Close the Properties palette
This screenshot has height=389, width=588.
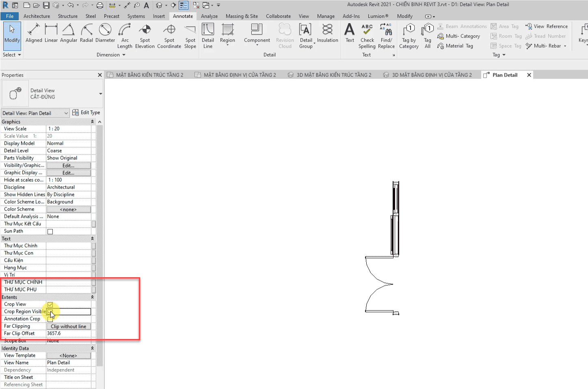[x=100, y=75]
